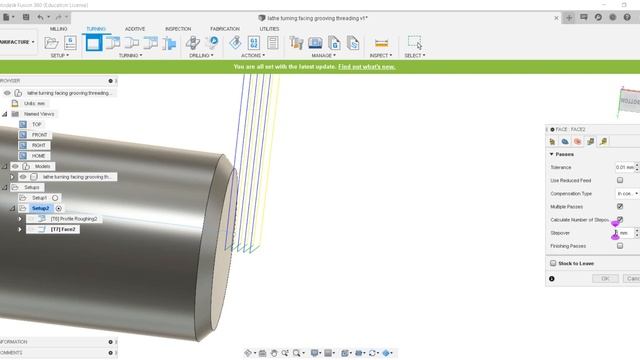This screenshot has width=640, height=360.
Task: Collapse the Passes section
Action: coord(552,154)
